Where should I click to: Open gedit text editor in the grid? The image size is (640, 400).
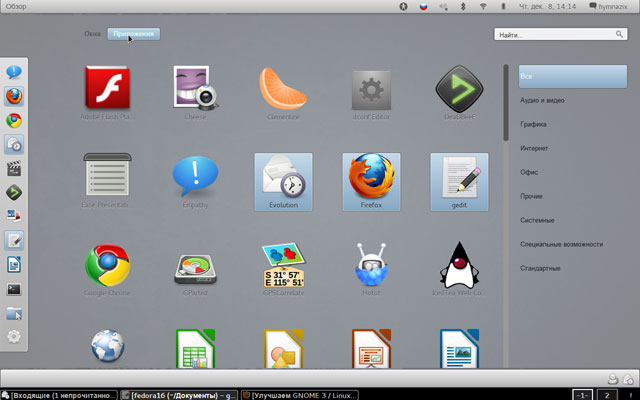459,182
